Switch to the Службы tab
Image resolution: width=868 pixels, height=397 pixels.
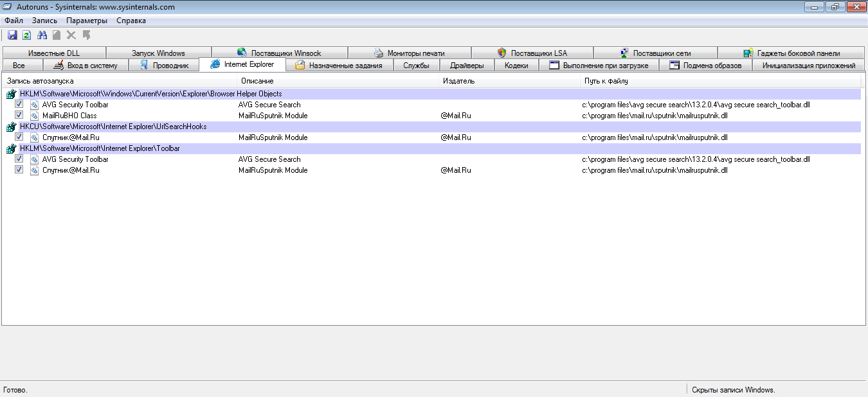(416, 66)
